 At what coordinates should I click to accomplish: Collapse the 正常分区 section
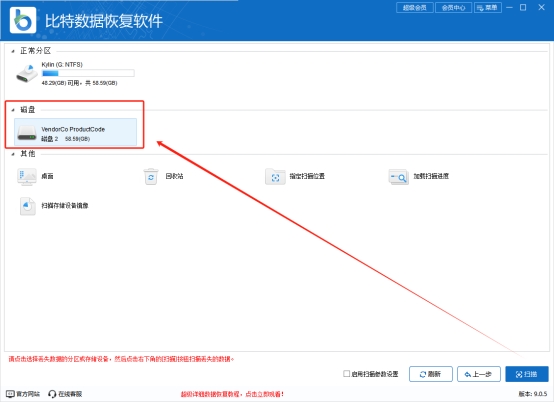13,52
